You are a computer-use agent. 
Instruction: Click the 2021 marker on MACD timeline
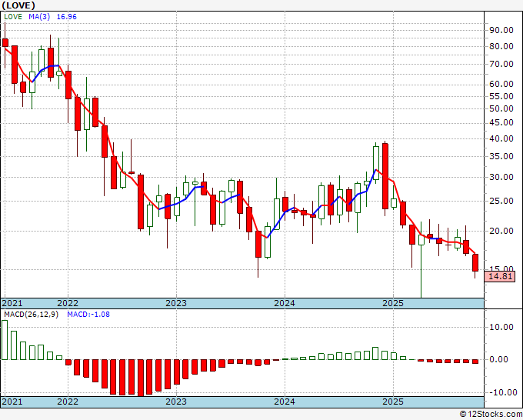pos(12,402)
